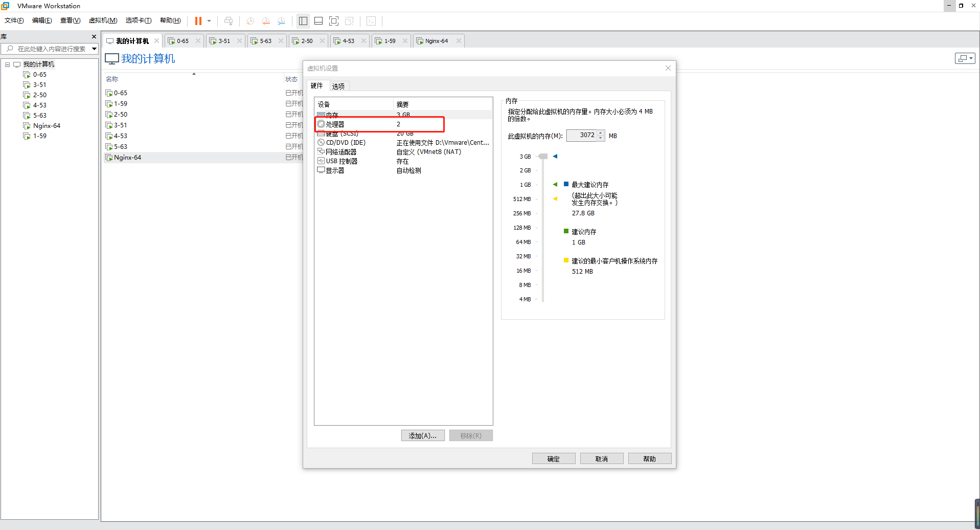Screen dimensions: 980x530
Task: Open the view mode dropdown at top right
Action: [x=965, y=58]
